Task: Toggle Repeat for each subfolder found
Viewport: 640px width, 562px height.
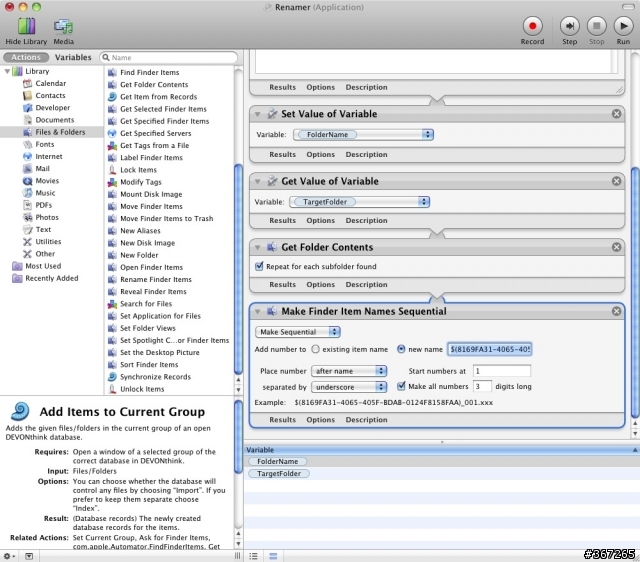Action: 259,267
